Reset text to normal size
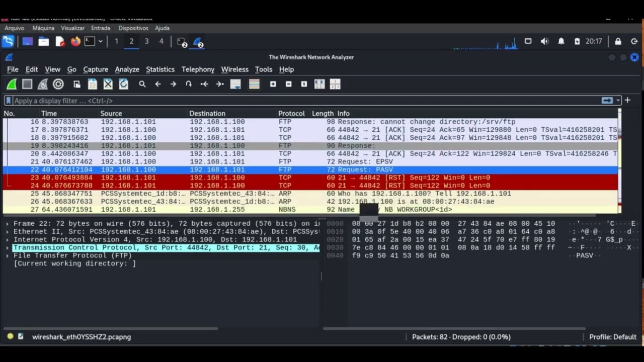The height and width of the screenshot is (362, 644). [304, 84]
